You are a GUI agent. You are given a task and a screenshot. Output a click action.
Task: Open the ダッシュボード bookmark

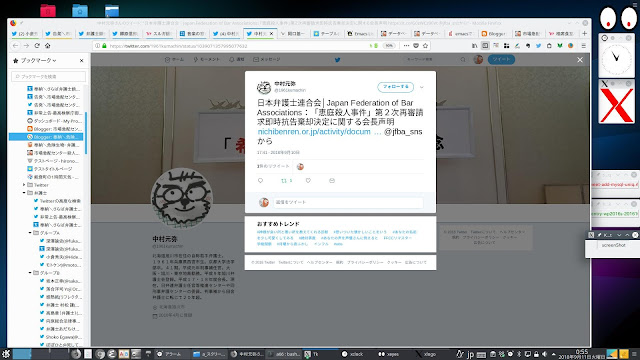pos(54,121)
